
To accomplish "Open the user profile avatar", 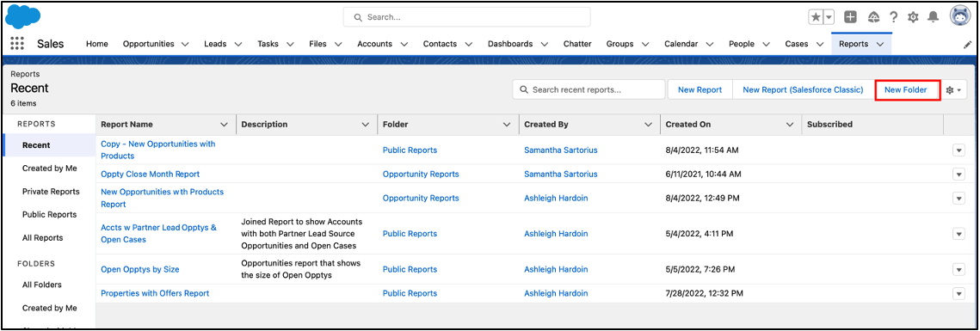I will 960,16.
